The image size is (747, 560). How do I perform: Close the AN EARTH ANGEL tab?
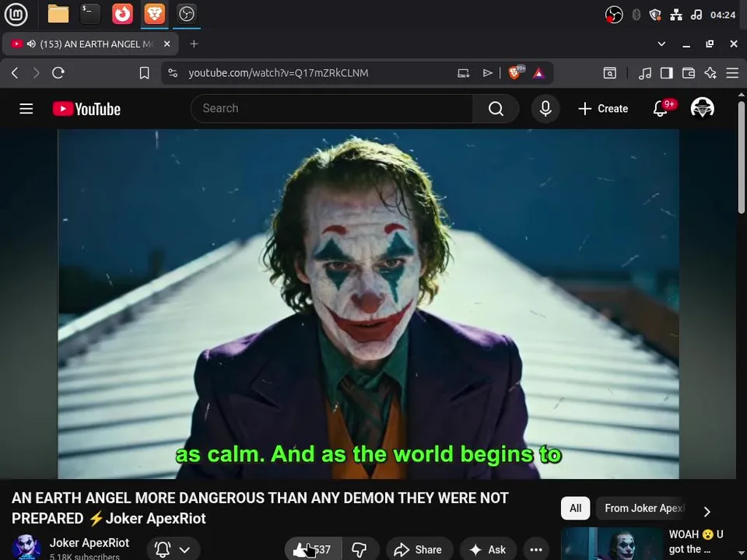pyautogui.click(x=167, y=44)
